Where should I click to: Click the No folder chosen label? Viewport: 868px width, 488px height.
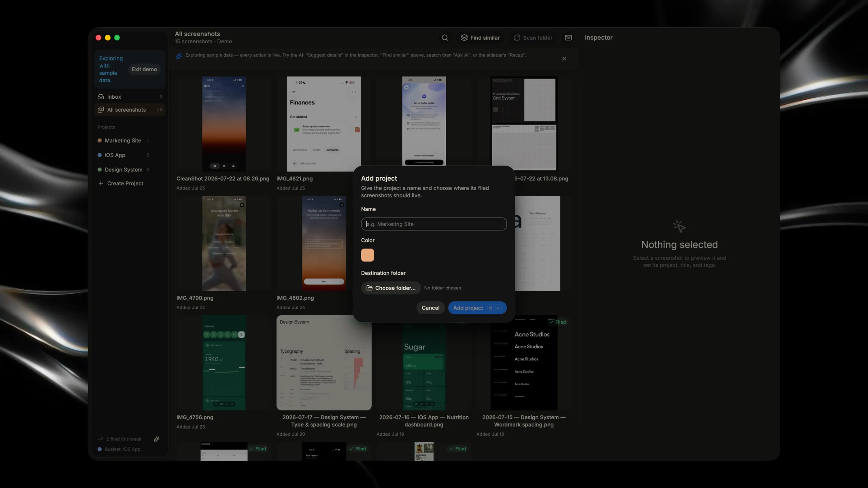pos(442,288)
